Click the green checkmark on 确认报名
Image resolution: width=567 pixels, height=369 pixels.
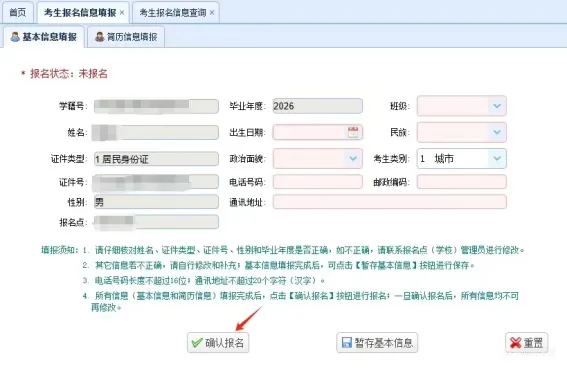coord(197,343)
